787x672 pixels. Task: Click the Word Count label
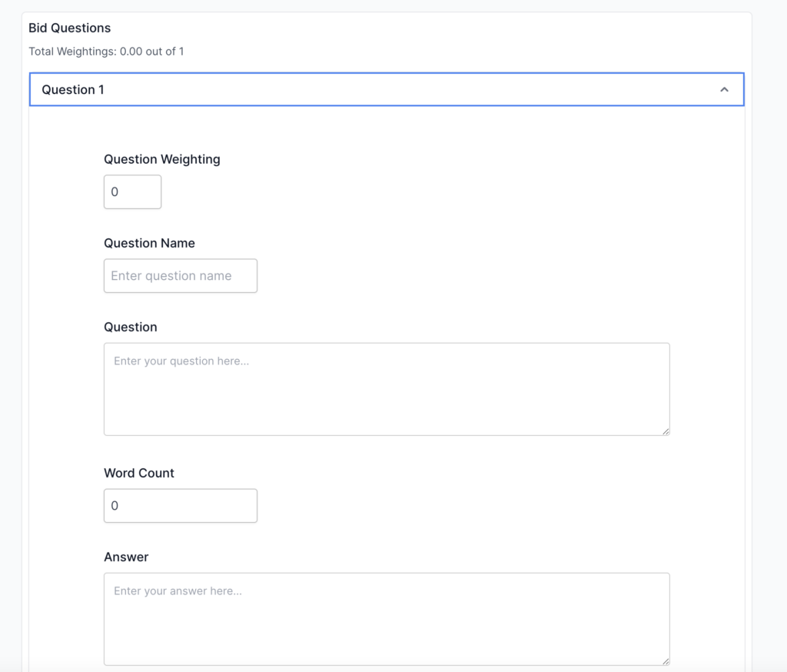tap(139, 473)
